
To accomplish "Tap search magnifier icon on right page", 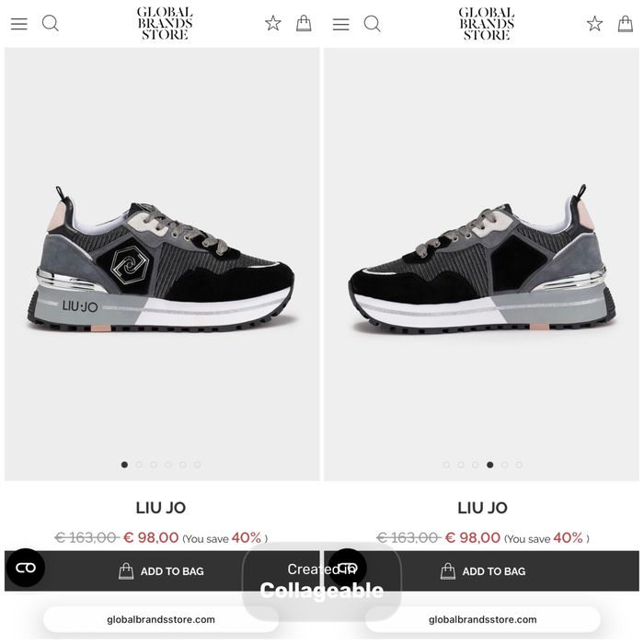I will pos(372,23).
